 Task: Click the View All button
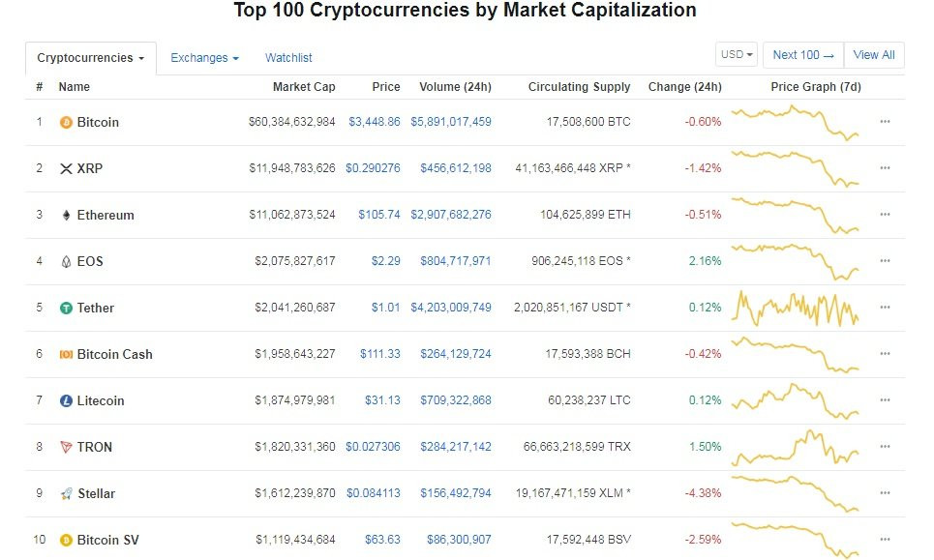pos(874,55)
